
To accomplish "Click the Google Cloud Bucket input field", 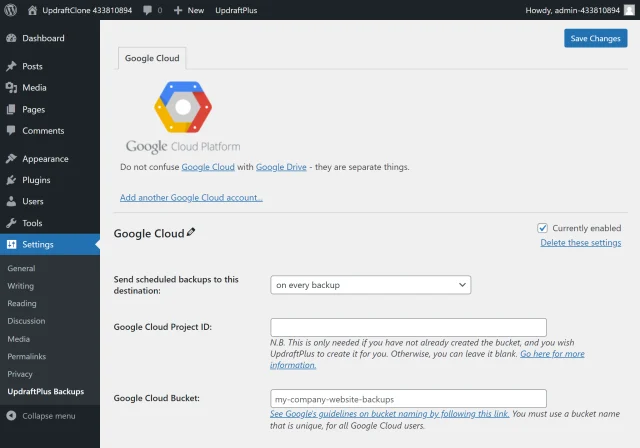I will pyautogui.click(x=408, y=398).
